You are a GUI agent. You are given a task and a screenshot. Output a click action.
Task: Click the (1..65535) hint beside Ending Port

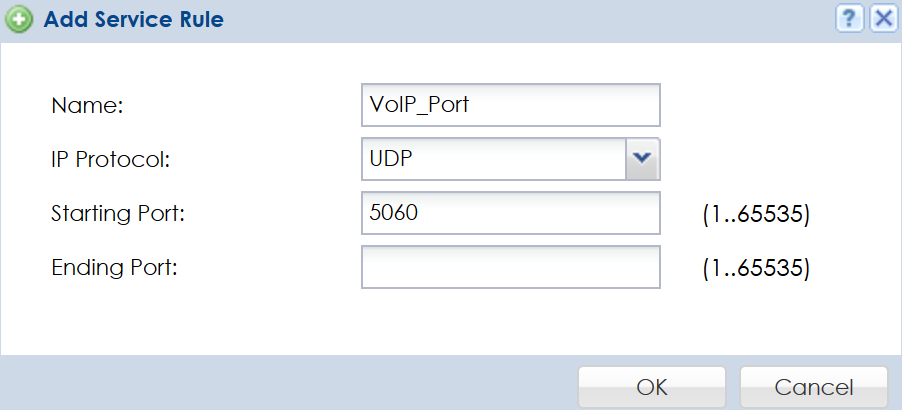(x=757, y=268)
